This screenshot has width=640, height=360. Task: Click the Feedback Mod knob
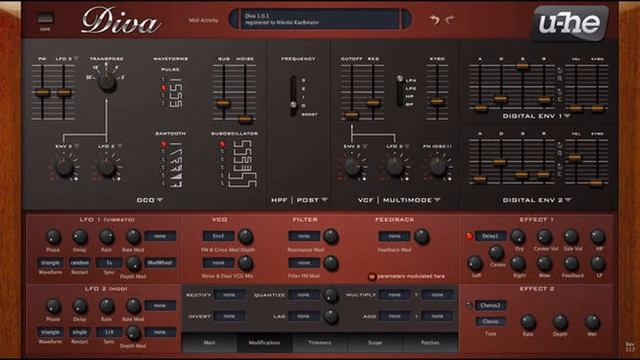coord(421,236)
